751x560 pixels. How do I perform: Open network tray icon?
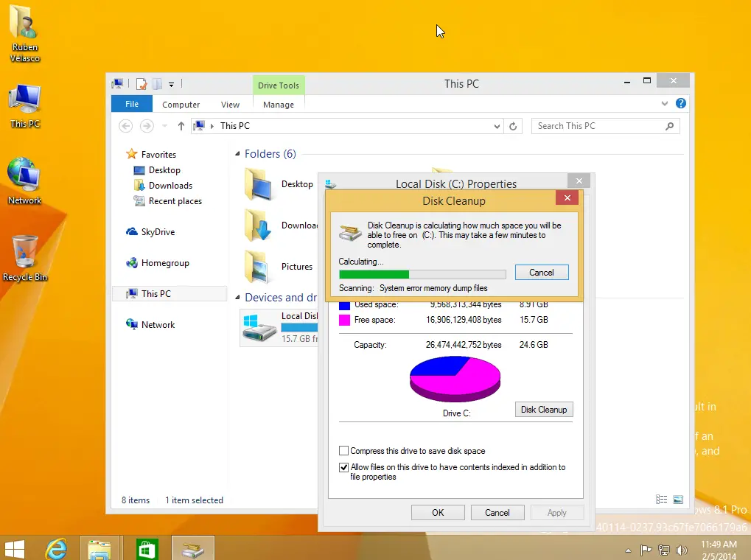pos(664,550)
